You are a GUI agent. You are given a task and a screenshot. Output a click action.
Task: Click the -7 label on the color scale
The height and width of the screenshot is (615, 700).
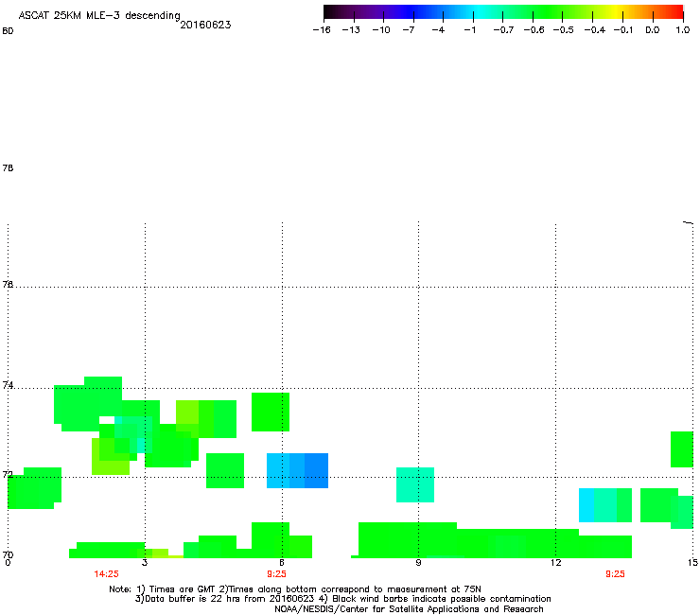pyautogui.click(x=408, y=30)
